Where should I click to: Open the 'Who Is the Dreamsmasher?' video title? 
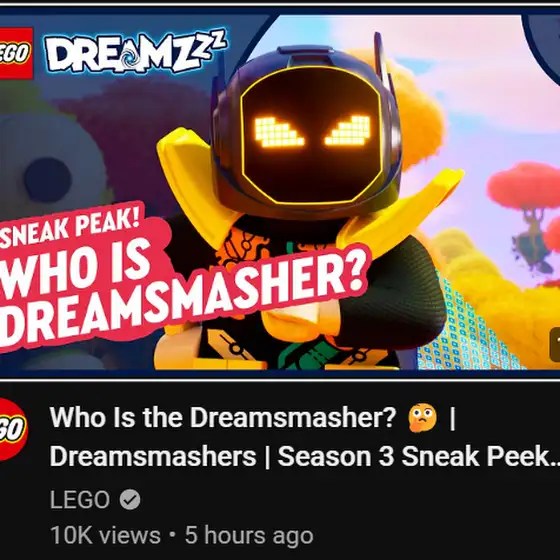point(223,417)
